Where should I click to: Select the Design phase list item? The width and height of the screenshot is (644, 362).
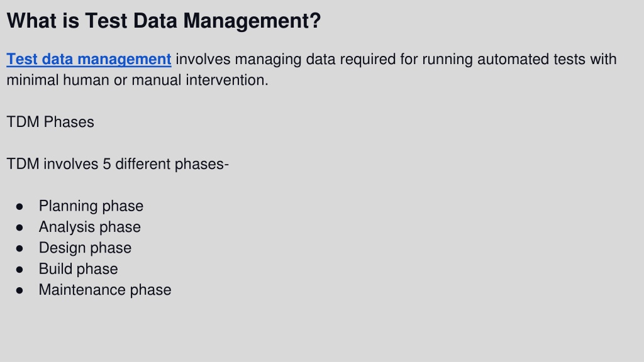85,248
